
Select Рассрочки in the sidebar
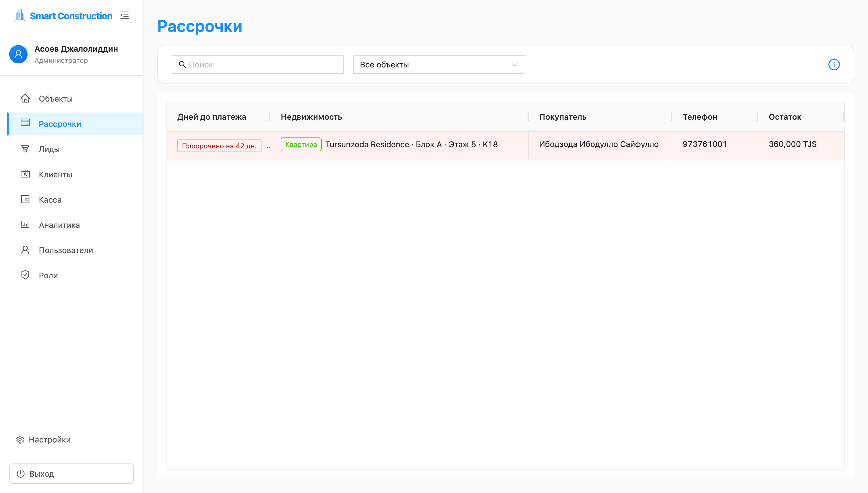(x=75, y=124)
